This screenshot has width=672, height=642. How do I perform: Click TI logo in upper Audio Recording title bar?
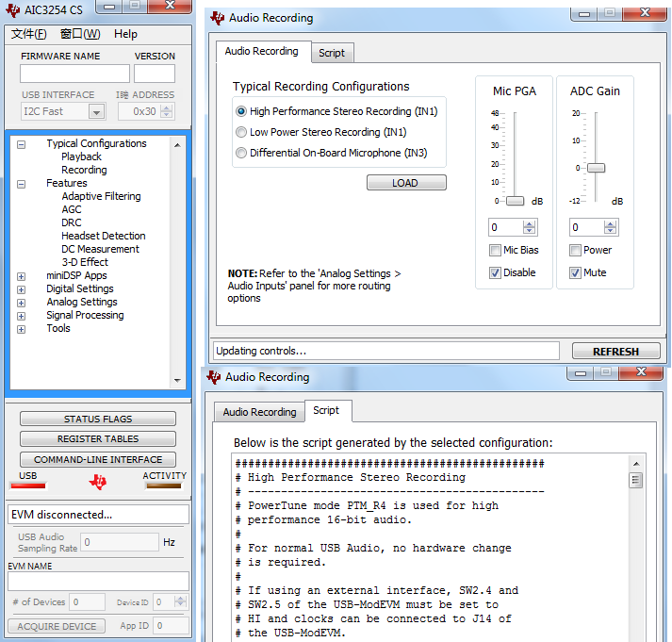(x=218, y=18)
